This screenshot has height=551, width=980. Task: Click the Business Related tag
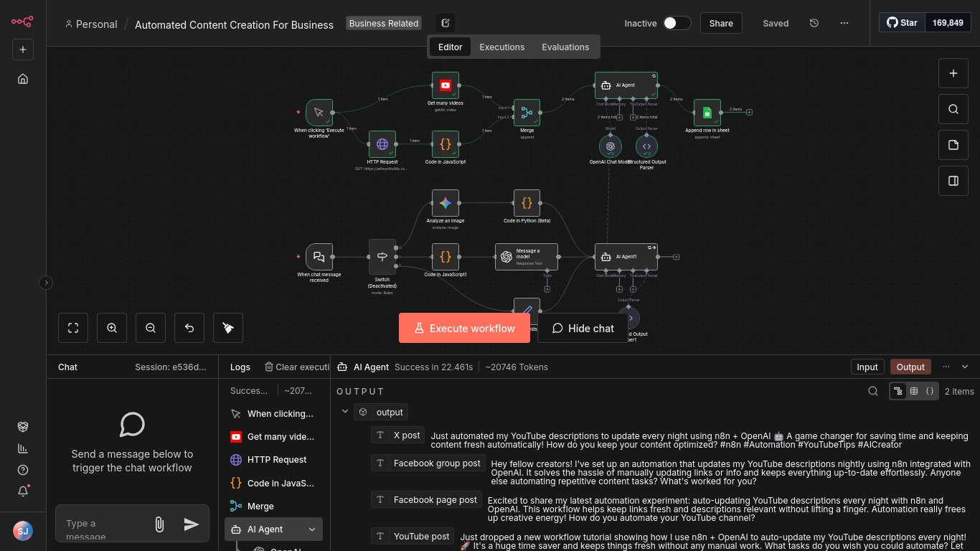coord(384,23)
